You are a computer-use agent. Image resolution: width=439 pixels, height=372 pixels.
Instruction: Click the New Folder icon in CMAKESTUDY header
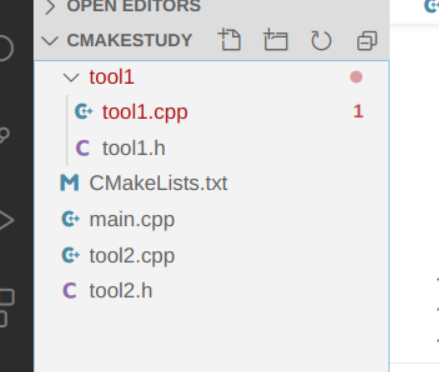pyautogui.click(x=275, y=40)
